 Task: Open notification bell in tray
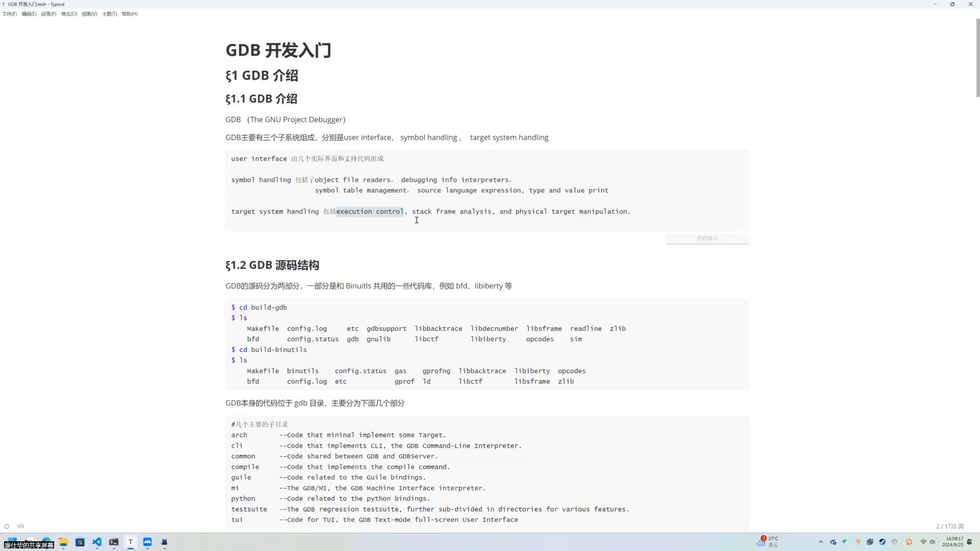coord(970,542)
